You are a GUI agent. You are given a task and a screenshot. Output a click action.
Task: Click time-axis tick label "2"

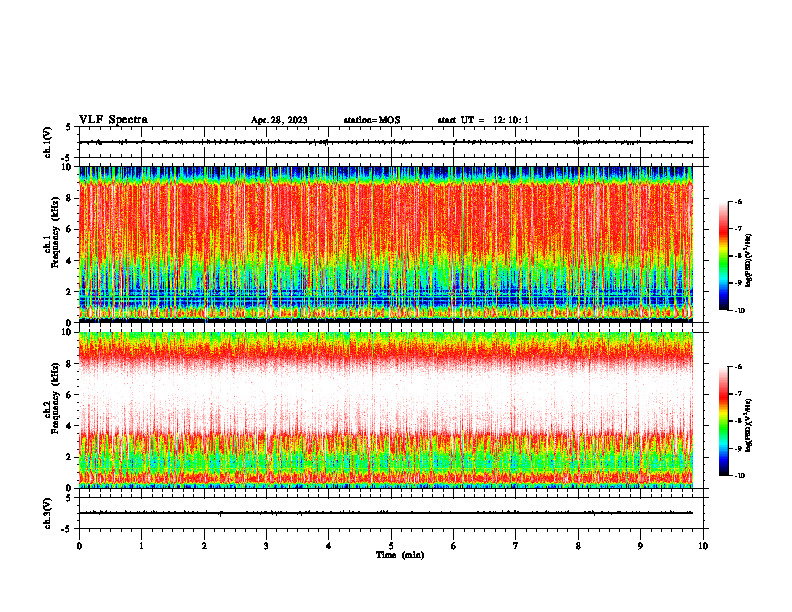(204, 546)
